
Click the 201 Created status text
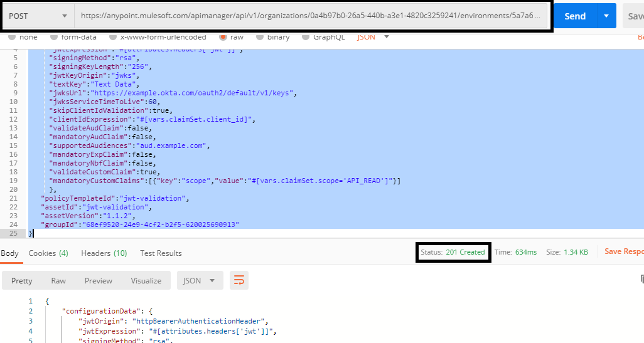pos(465,252)
